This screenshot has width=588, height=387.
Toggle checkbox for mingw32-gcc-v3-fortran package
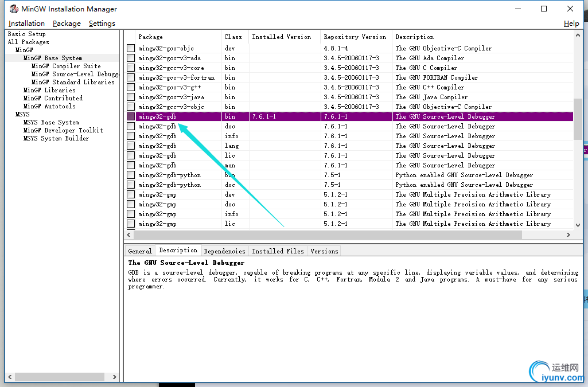tap(130, 77)
